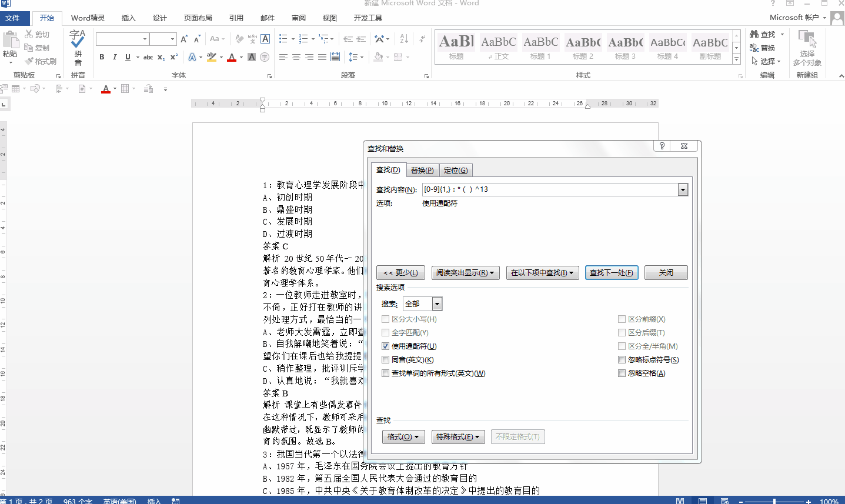Open the 文件 file menu
Viewport: 845px width, 504px height.
point(12,18)
